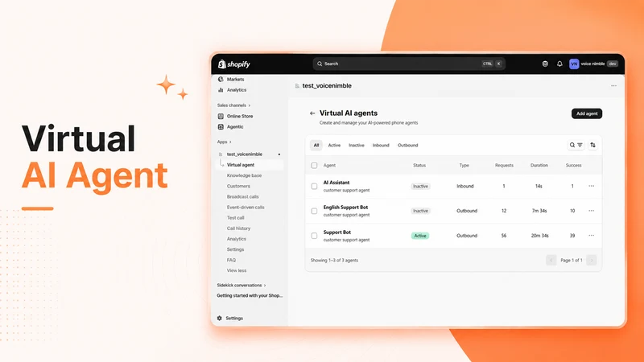Open the FAQ page
The height and width of the screenshot is (362, 644).
click(231, 260)
